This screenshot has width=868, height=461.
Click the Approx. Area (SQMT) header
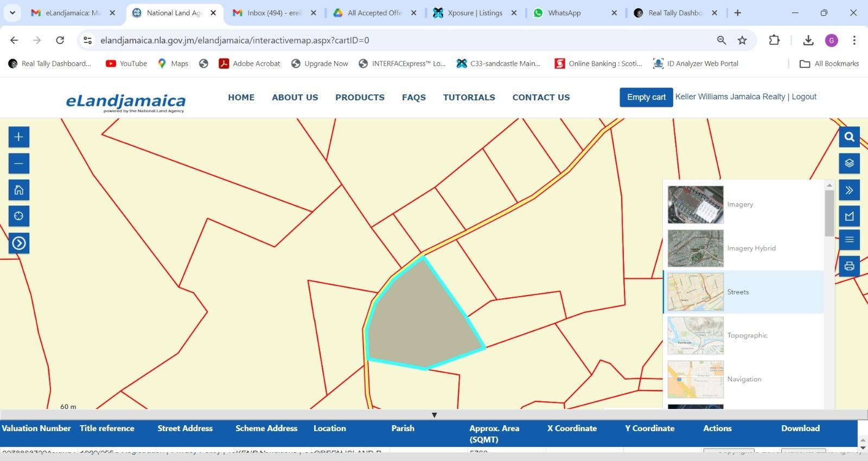pos(494,434)
